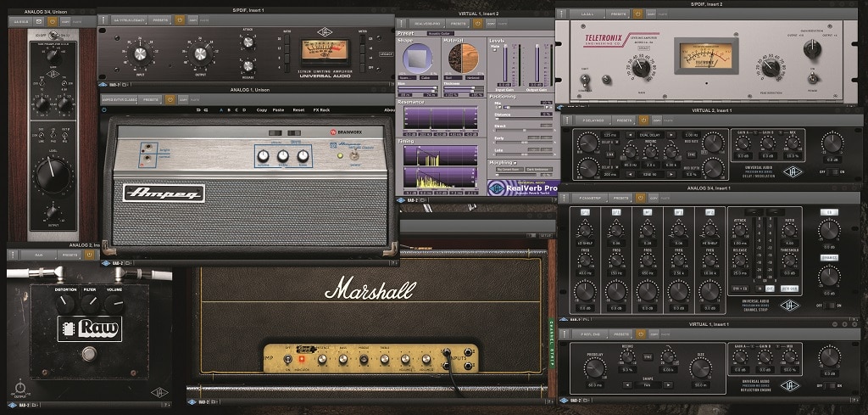Click dotted handle icon in RealVerb-Pro toolbar
This screenshot has width=868, height=415.
(403, 24)
